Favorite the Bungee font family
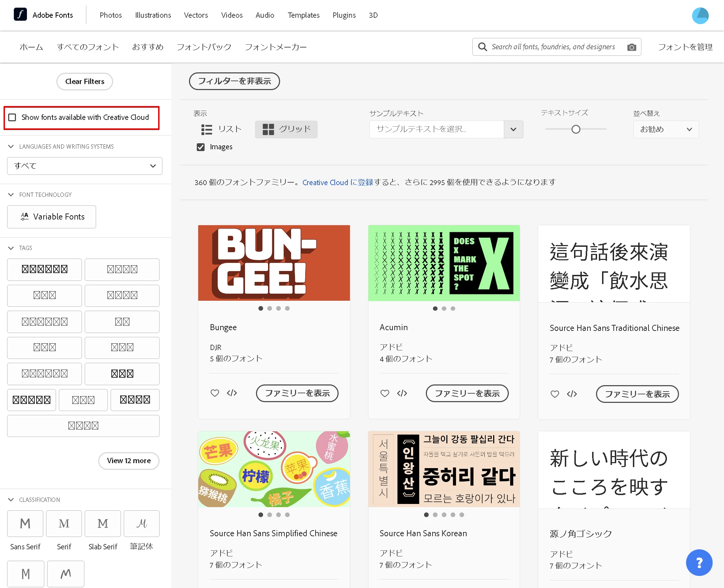The width and height of the screenshot is (724, 588). [x=215, y=393]
